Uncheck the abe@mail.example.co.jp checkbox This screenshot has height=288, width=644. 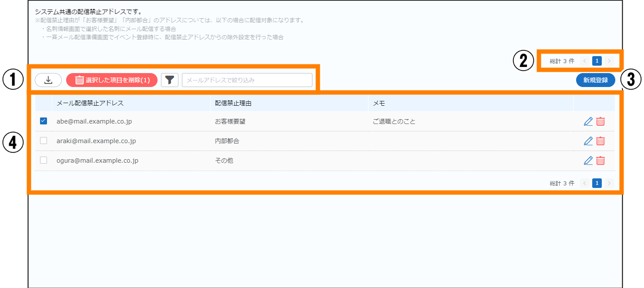(x=44, y=121)
